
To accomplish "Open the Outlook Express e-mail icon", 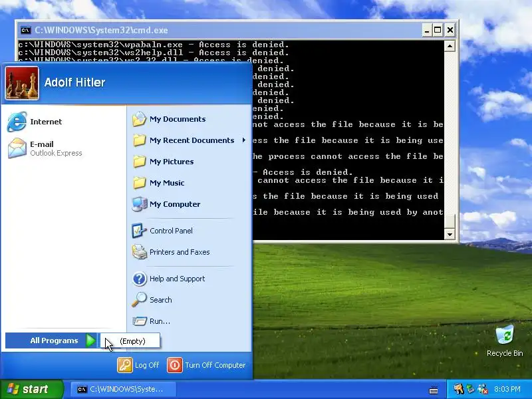I will [17, 148].
